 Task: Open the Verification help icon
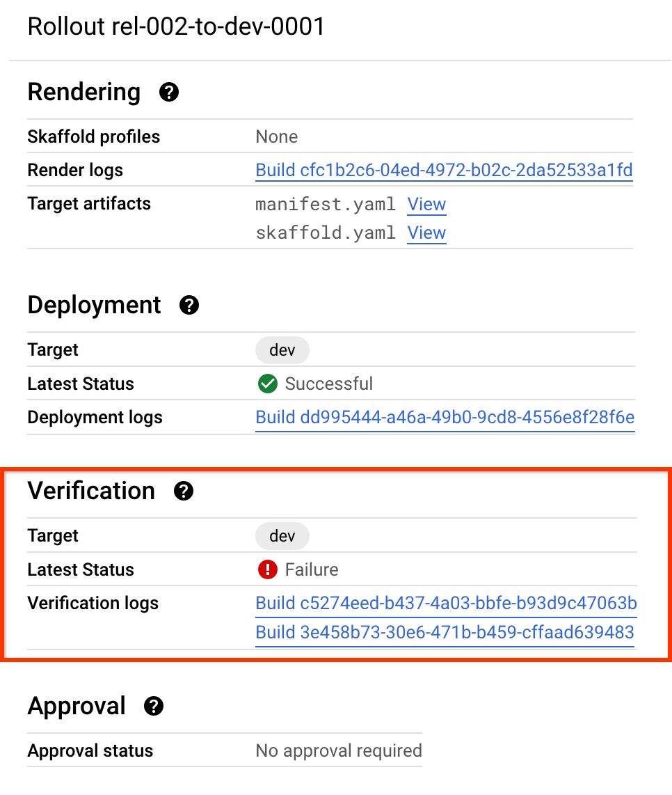[184, 491]
